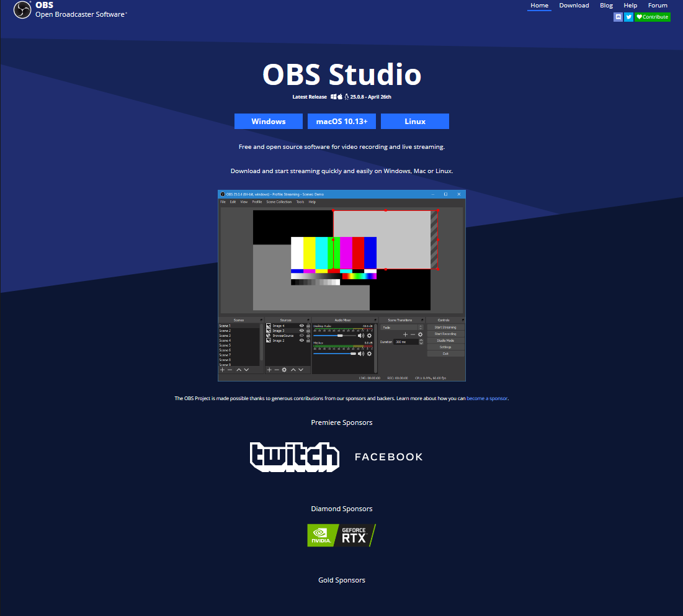The width and height of the screenshot is (683, 616).
Task: Toggle the lock for Image 3 source
Action: point(308,331)
